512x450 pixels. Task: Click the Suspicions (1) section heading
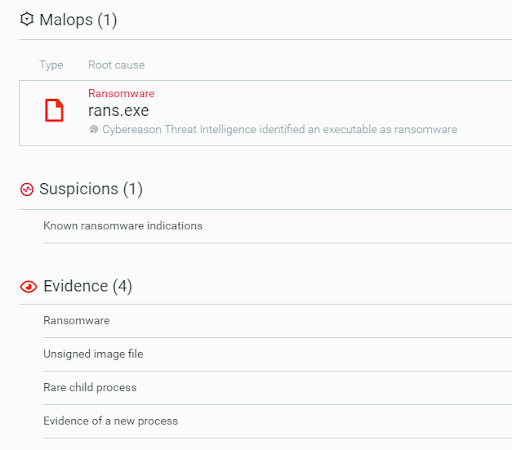[x=91, y=189]
